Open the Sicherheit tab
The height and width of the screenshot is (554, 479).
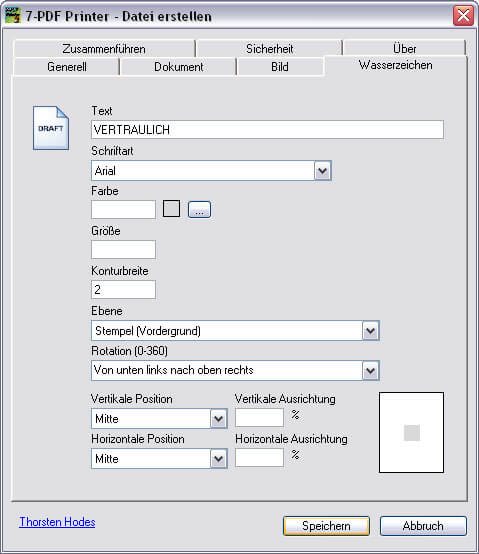click(269, 48)
